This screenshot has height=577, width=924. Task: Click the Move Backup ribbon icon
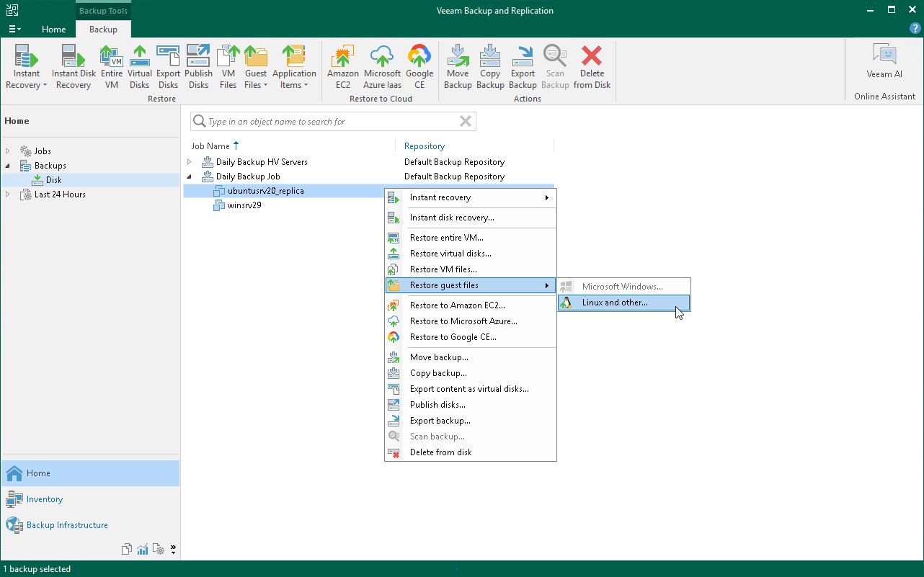(458, 67)
